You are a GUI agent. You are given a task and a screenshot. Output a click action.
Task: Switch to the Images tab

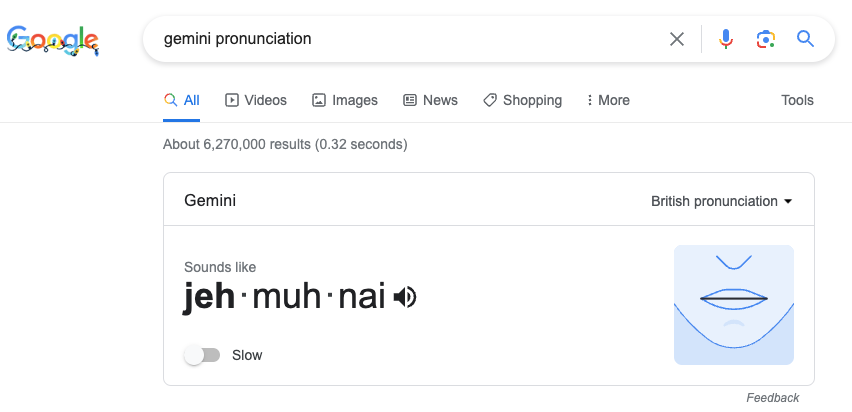344,100
